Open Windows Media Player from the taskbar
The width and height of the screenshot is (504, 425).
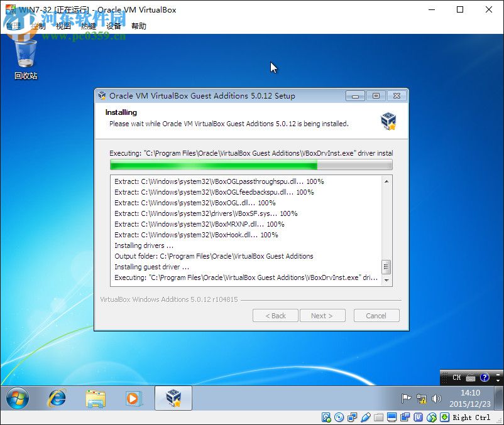pyautogui.click(x=133, y=398)
